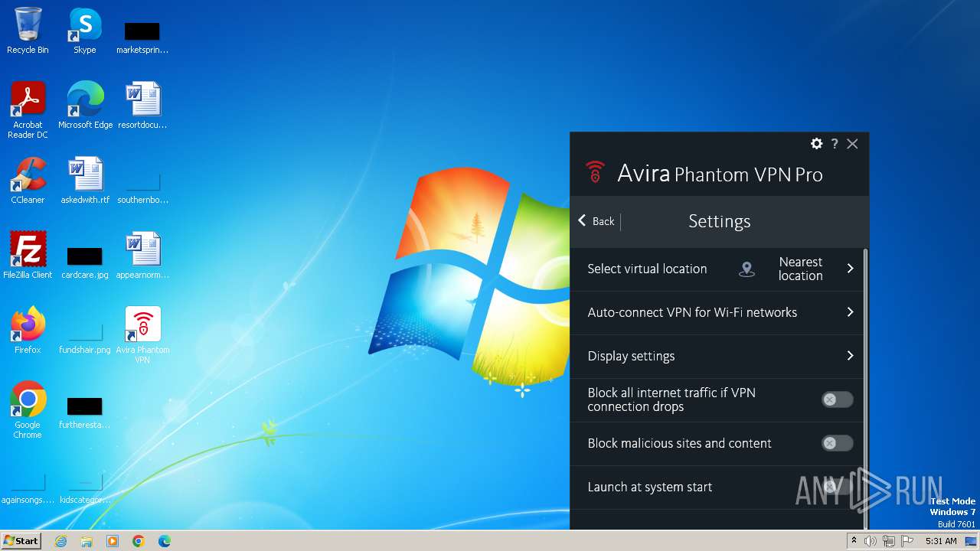This screenshot has height=551, width=980.
Task: Open Auto-connect VPN for Wi-Fi networks chevron
Action: click(x=850, y=312)
